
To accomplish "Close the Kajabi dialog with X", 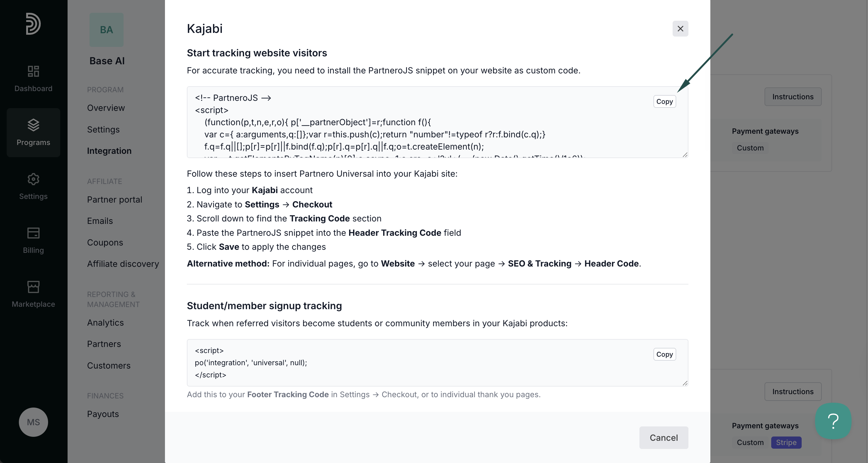I will click(x=680, y=29).
